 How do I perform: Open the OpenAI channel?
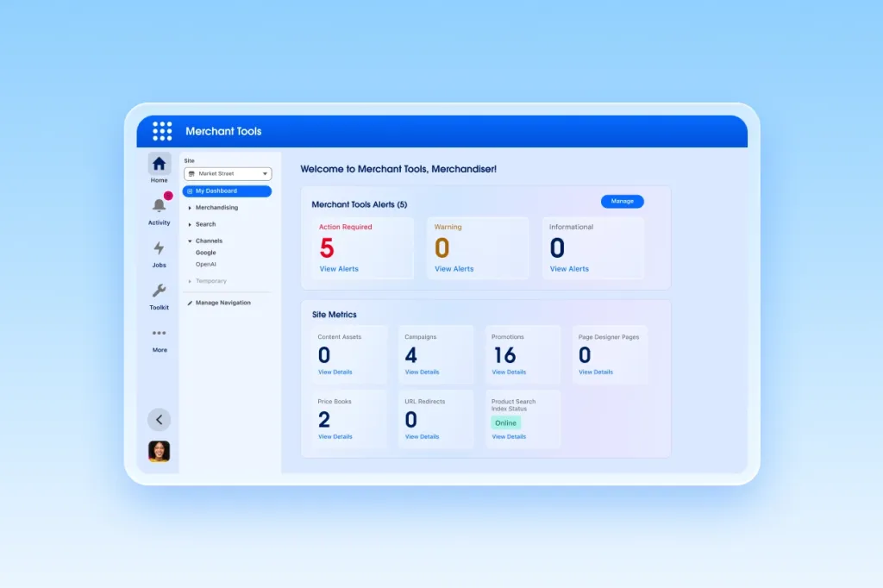pos(205,264)
